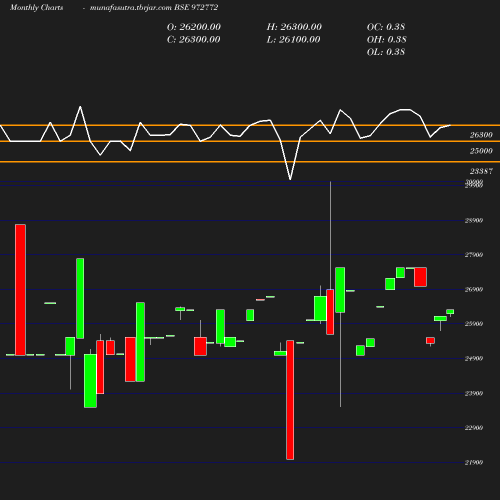
Task: Click the 'OH: 0.38' reading
Action: [387, 40]
